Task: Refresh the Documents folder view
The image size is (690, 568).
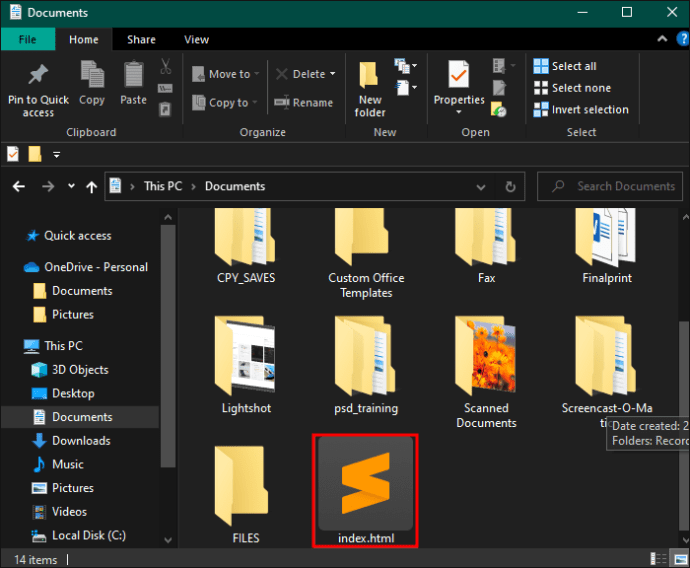Action: click(x=511, y=186)
